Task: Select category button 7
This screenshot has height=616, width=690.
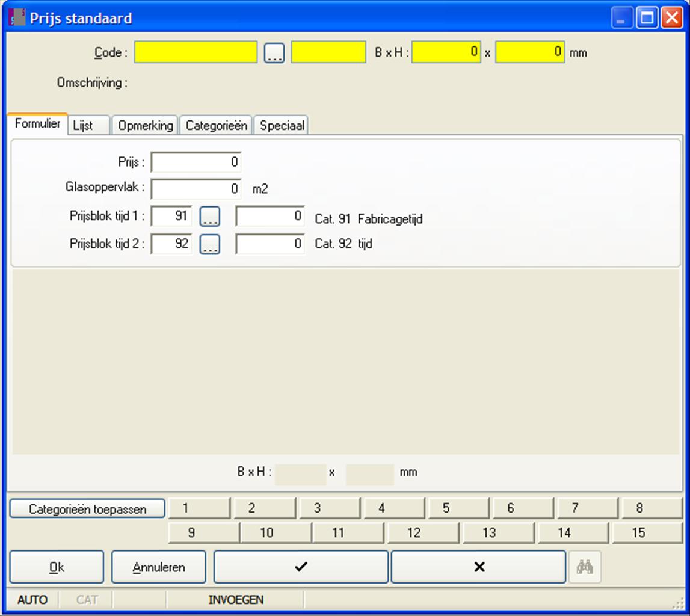Action: [x=588, y=508]
